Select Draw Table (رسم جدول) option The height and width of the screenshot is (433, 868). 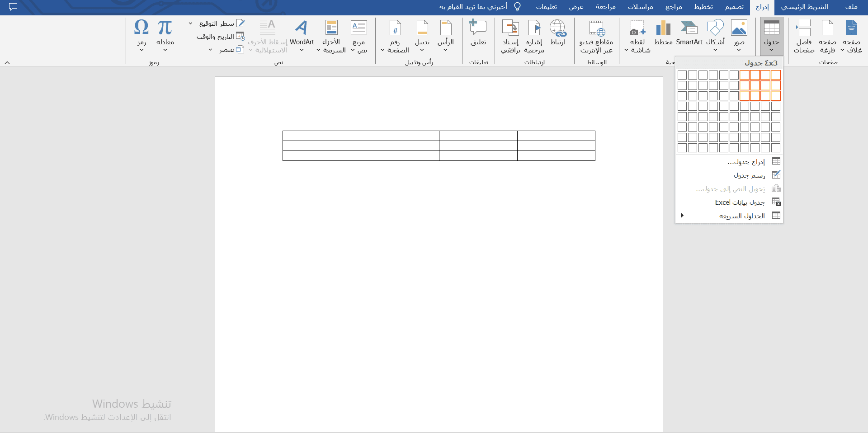tap(749, 175)
